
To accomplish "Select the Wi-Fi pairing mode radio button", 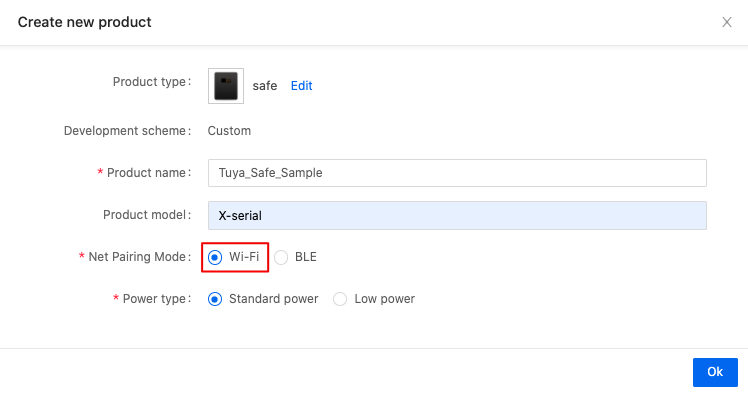I will [215, 258].
